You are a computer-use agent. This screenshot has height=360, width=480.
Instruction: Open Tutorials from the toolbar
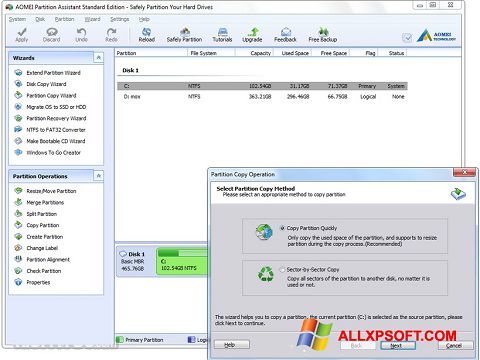222,35
